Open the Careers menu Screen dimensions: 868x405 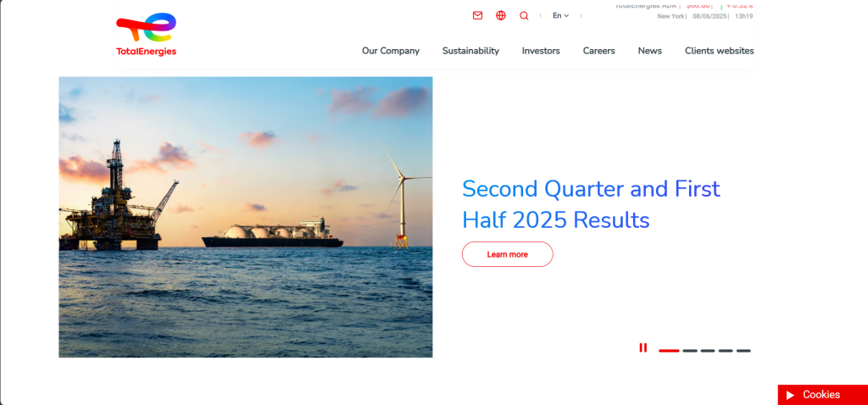click(599, 51)
